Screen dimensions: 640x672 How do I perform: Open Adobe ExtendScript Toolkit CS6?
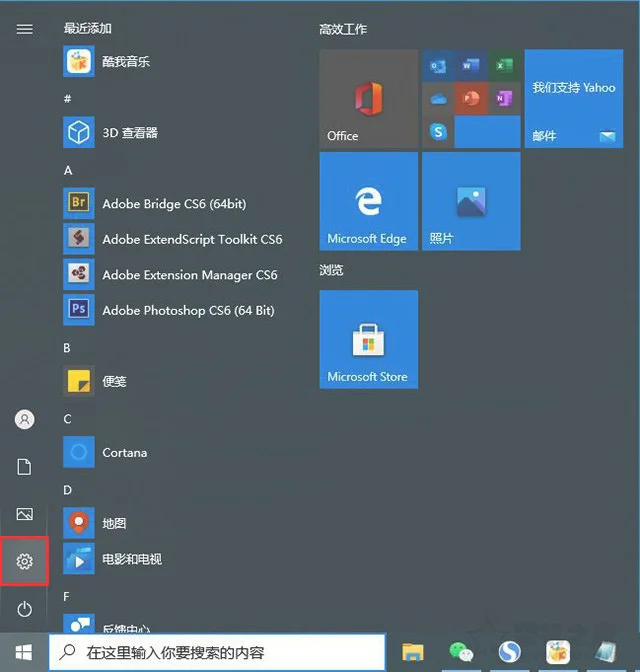(x=173, y=239)
